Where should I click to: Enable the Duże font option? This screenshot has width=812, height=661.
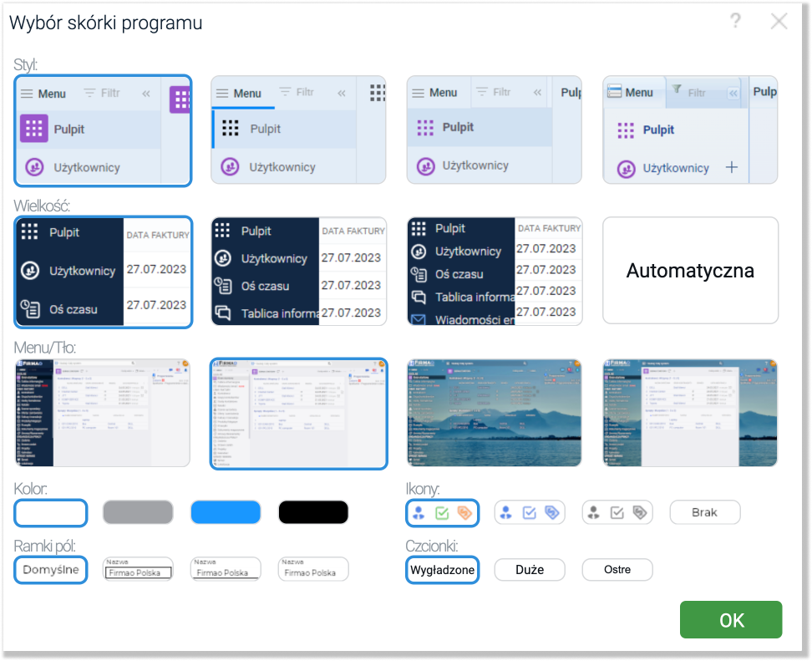click(x=529, y=570)
